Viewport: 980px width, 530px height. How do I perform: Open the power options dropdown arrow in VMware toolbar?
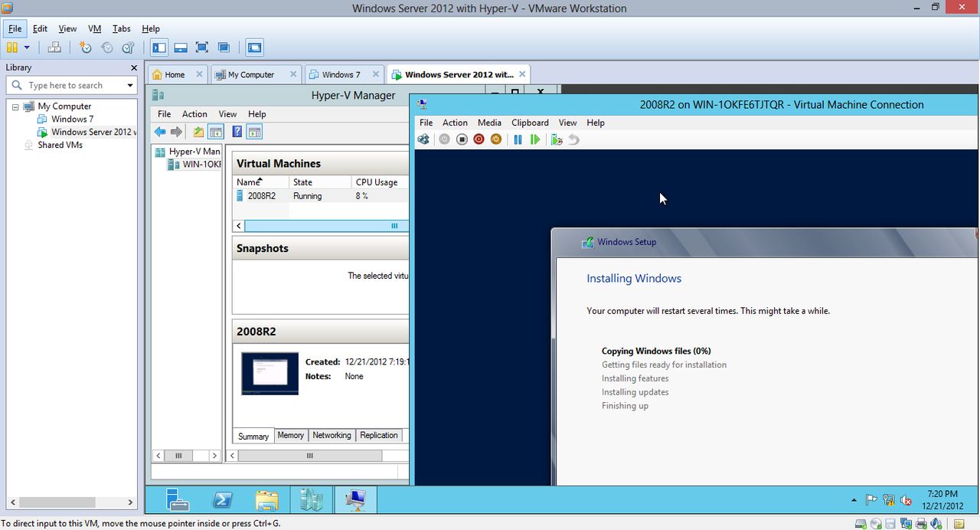27,47
